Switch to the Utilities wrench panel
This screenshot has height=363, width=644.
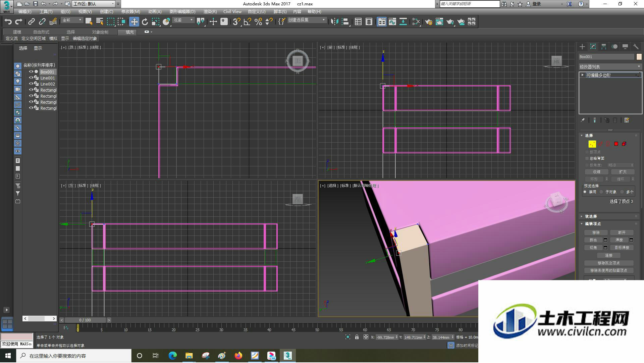pyautogui.click(x=636, y=47)
